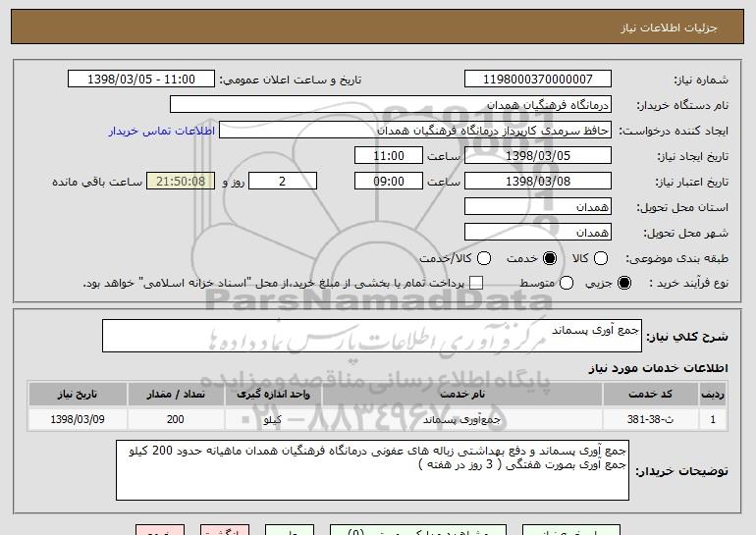Choose the جزیی purchase process option
The height and width of the screenshot is (535, 756).
(x=624, y=283)
